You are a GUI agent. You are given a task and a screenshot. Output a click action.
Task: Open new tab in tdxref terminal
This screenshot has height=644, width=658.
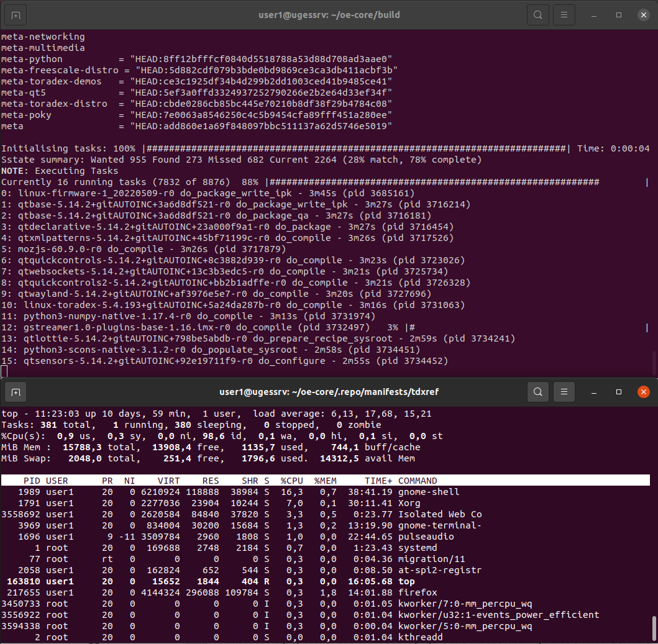(x=16, y=392)
